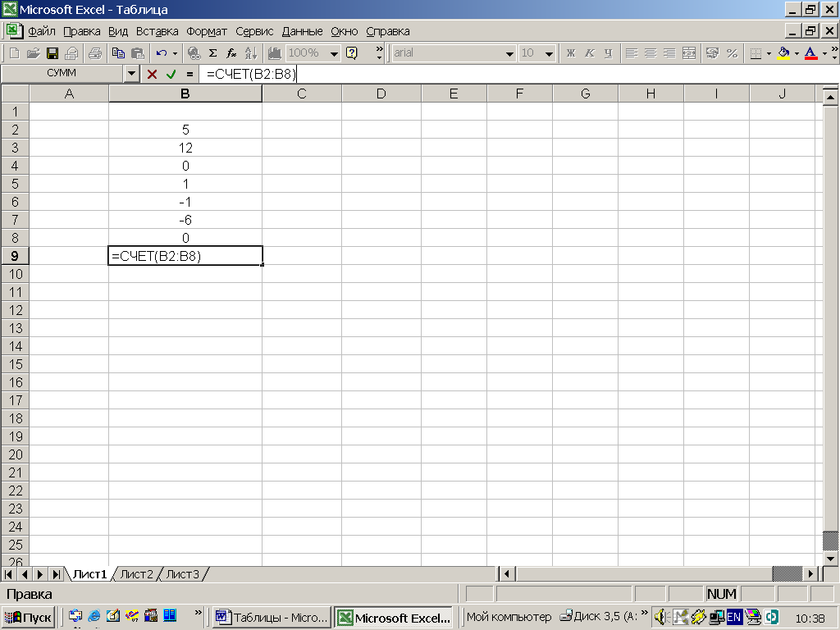The image size is (840, 630).
Task: Expand the arial font name dropdown
Action: click(x=509, y=53)
